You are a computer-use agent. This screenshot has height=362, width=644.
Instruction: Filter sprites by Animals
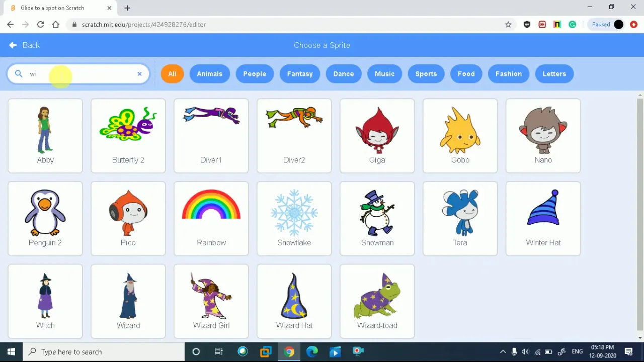coord(209,74)
